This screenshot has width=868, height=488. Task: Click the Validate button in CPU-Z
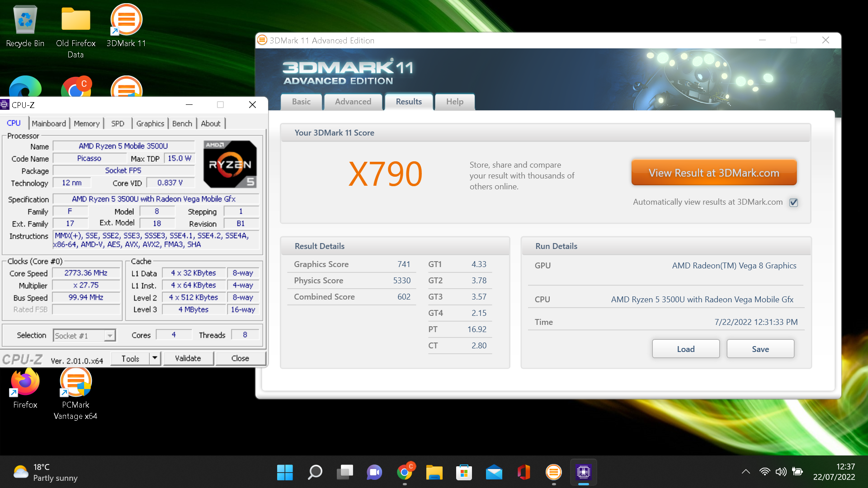tap(188, 358)
